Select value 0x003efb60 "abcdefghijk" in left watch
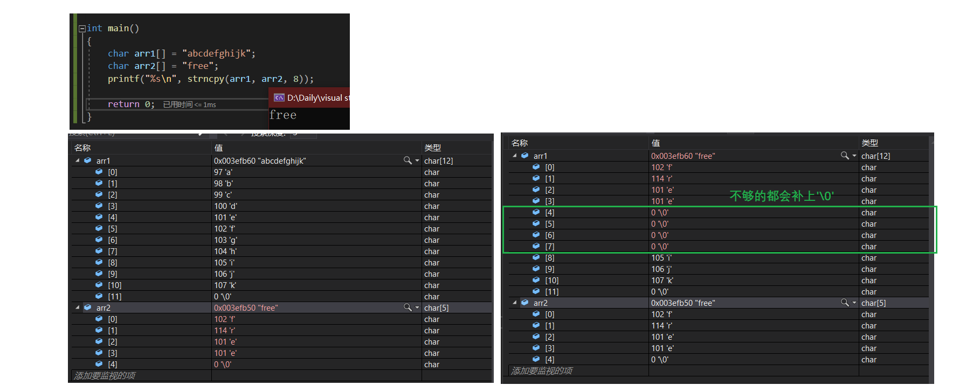The height and width of the screenshot is (392, 980). point(260,160)
